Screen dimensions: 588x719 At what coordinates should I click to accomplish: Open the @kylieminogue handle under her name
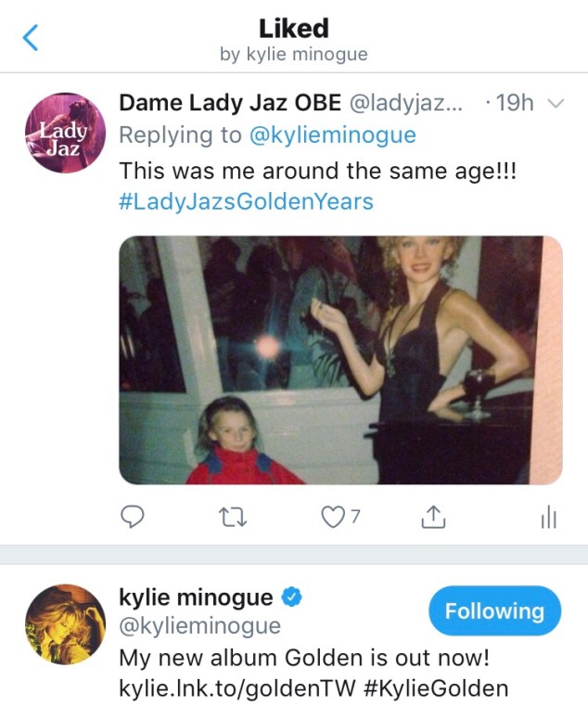click(199, 627)
